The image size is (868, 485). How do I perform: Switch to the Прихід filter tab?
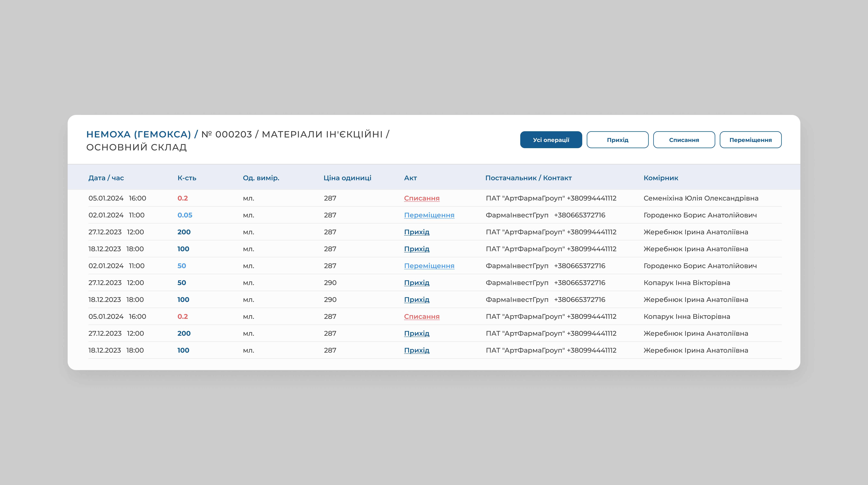tap(617, 140)
